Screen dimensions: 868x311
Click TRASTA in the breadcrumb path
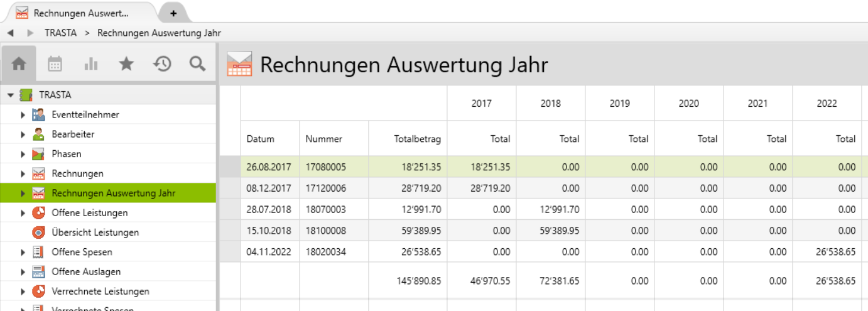(x=60, y=33)
